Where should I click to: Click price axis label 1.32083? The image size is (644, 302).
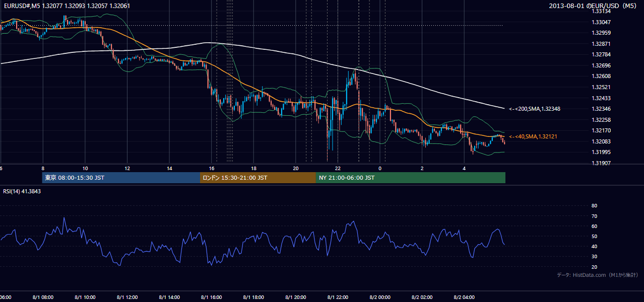pyautogui.click(x=601, y=141)
